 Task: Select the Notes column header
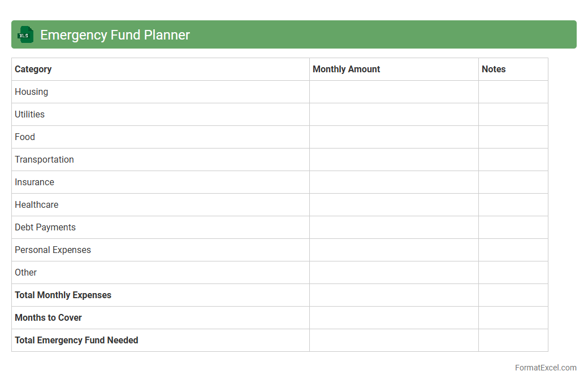[494, 69]
